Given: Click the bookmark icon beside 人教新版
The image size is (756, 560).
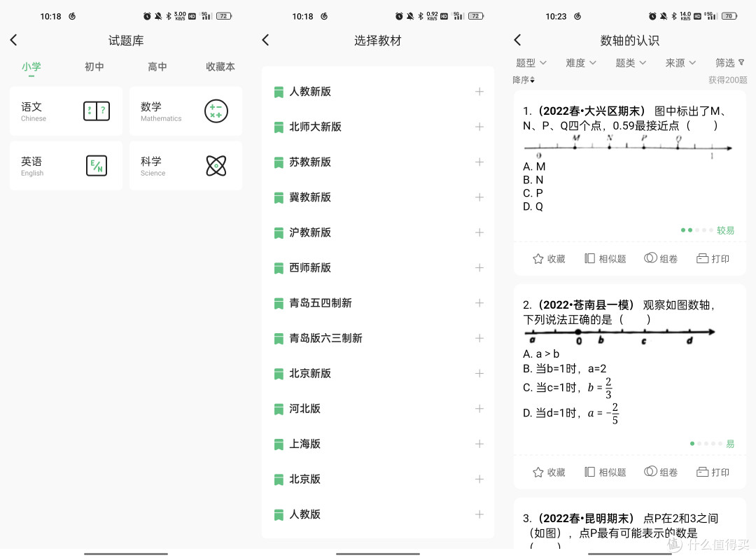Looking at the screenshot, I should [279, 92].
